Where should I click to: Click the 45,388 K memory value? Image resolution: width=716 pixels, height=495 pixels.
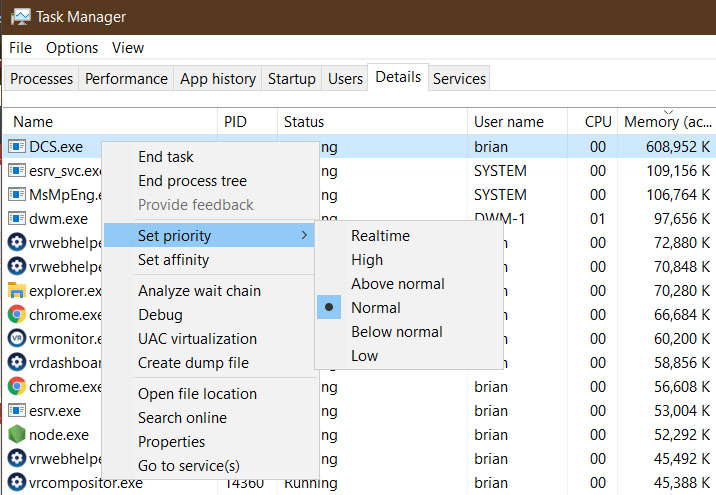click(682, 483)
